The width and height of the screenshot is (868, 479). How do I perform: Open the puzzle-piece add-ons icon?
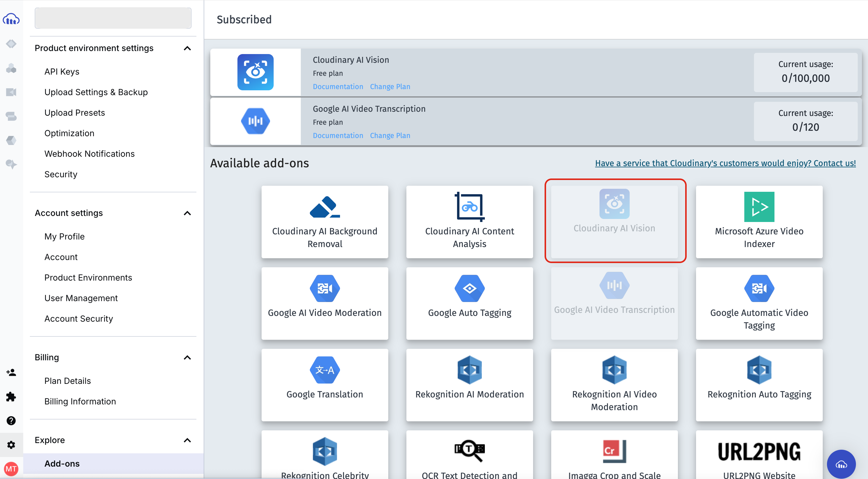11,397
